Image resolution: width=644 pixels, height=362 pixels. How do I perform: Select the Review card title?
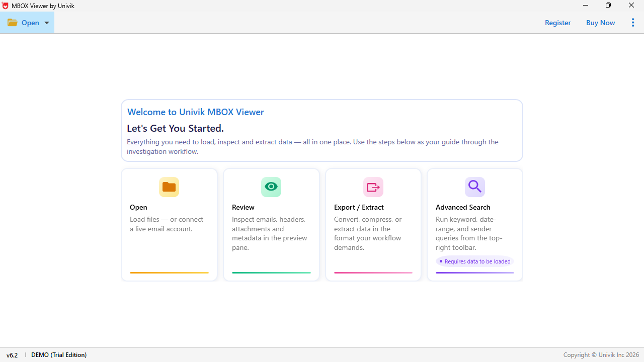point(243,207)
